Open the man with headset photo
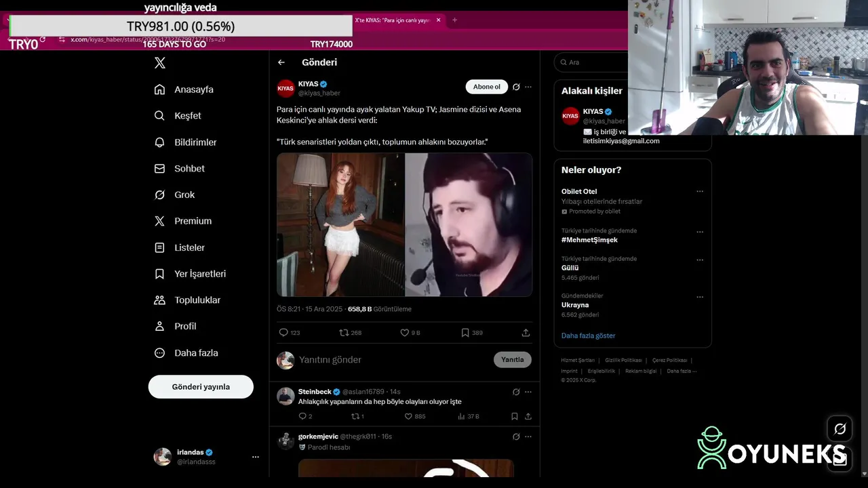This screenshot has height=488, width=868. [469, 225]
